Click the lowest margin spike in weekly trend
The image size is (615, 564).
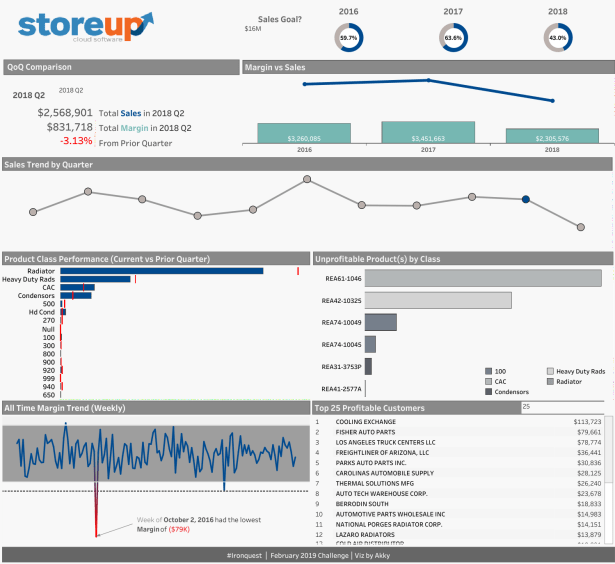pos(97,505)
